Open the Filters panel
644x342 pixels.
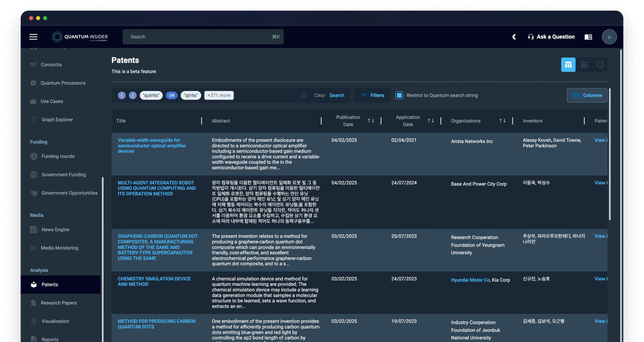(x=372, y=95)
